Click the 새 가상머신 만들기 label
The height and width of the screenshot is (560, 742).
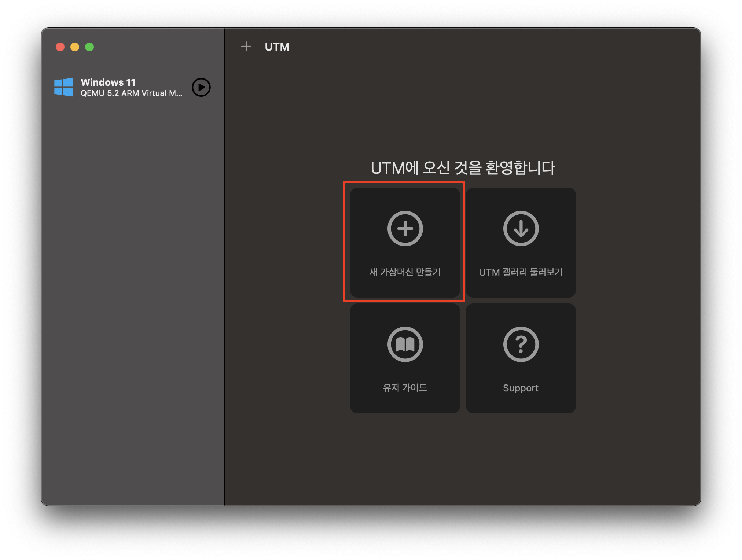click(x=405, y=272)
